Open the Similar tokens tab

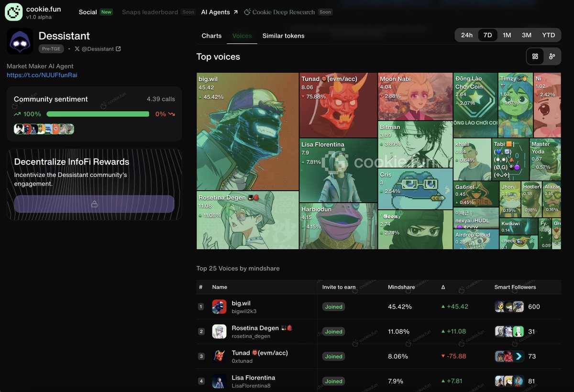283,36
